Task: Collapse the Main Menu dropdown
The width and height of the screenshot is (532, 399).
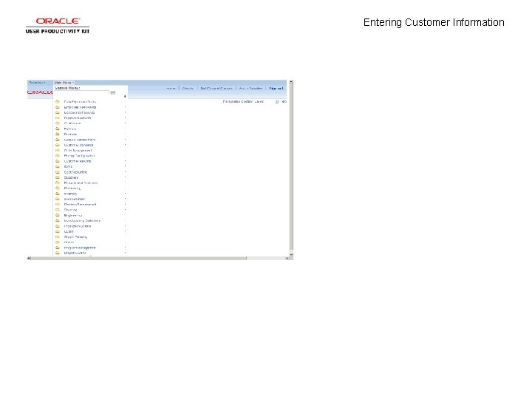Action: pyautogui.click(x=64, y=83)
